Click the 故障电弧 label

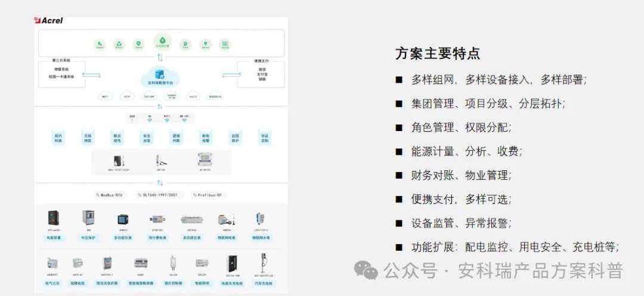[78, 283]
